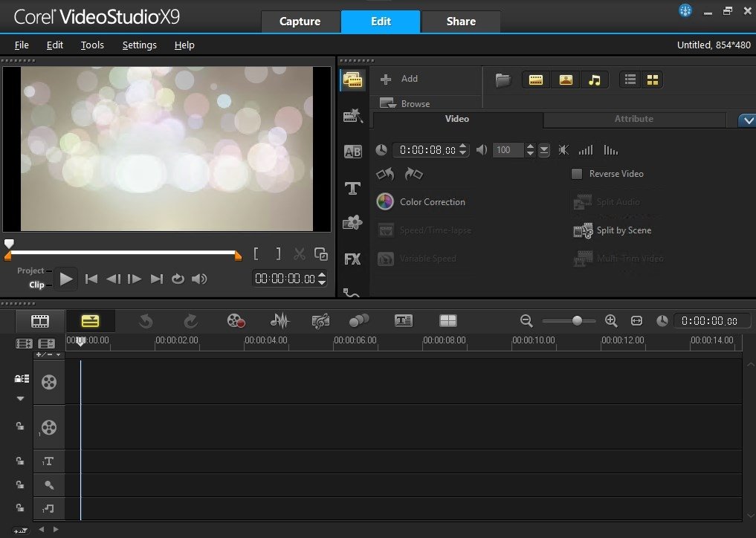Click the Import media files folder icon

503,80
